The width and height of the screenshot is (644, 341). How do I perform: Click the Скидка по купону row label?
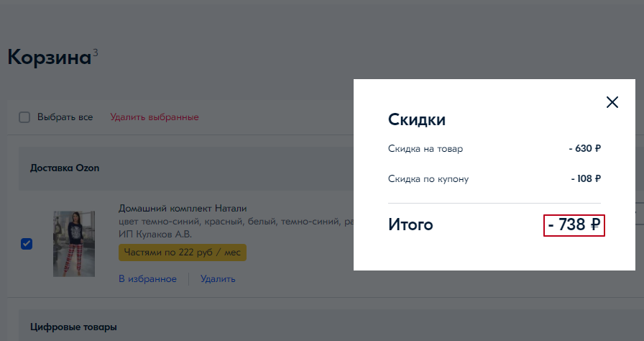coord(428,179)
